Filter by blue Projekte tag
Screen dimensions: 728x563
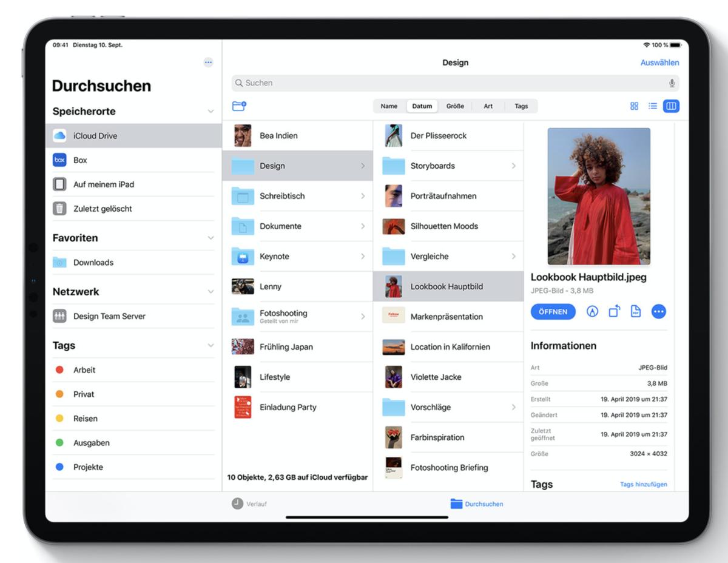tap(133, 467)
